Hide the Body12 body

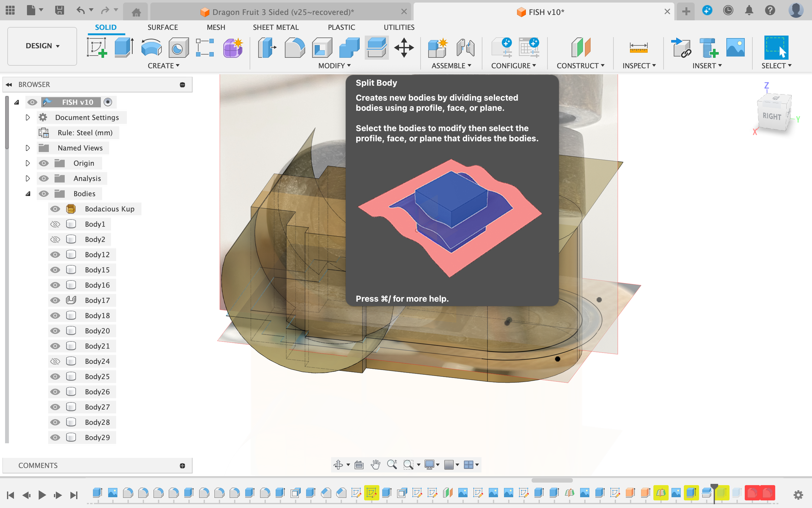55,255
